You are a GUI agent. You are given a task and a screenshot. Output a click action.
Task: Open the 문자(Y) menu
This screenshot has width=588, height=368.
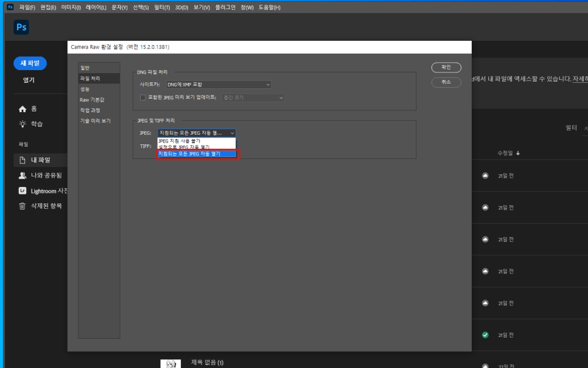[x=120, y=7]
